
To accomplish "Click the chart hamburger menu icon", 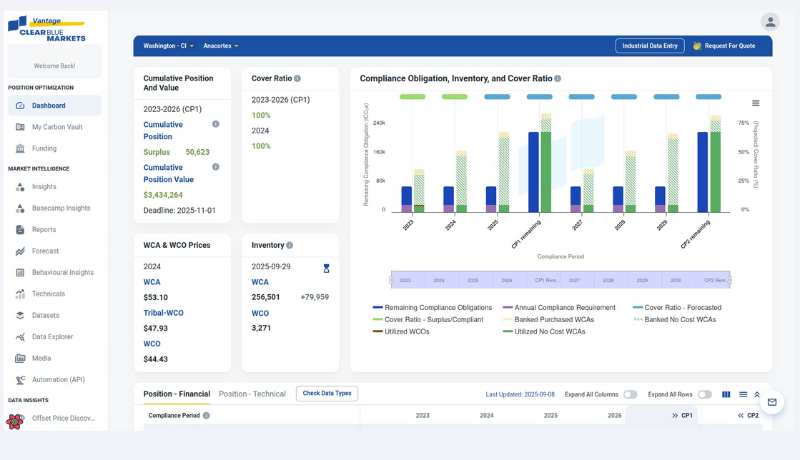I will pyautogui.click(x=755, y=103).
